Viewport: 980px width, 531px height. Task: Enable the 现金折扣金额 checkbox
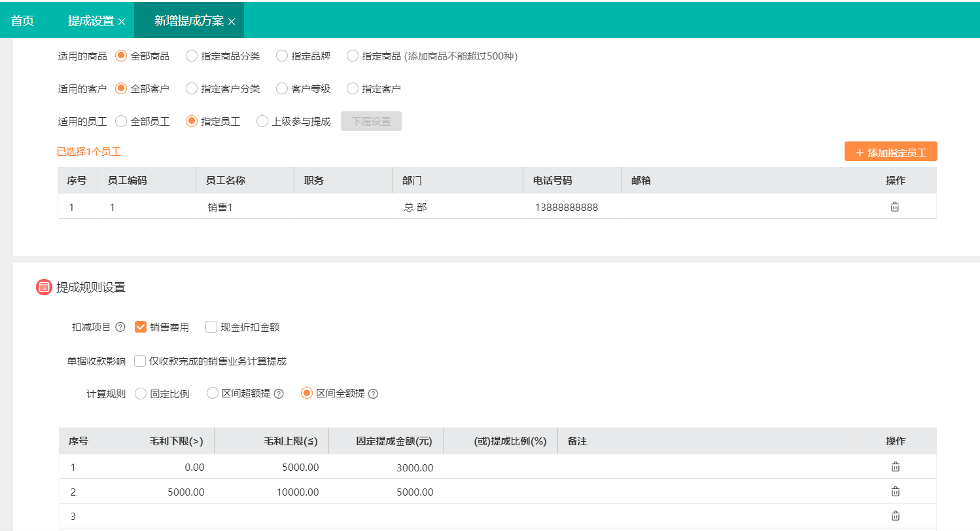(211, 327)
